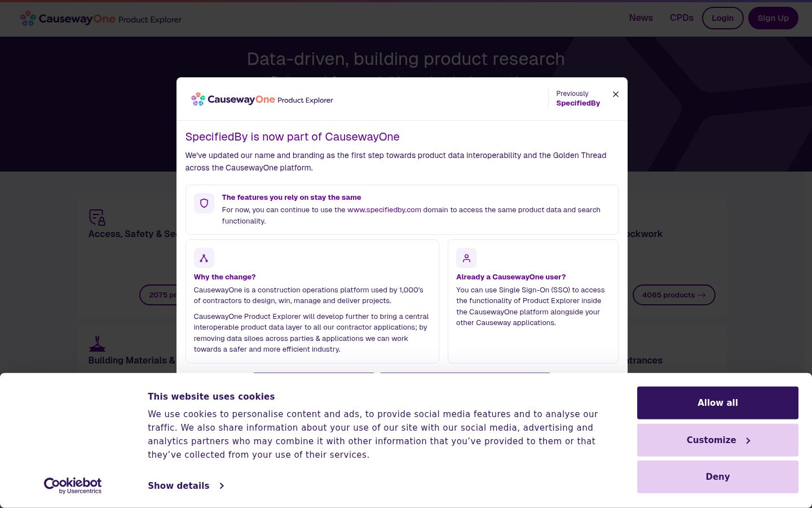Click the Data-driven, building product research heading
Image resolution: width=812 pixels, height=508 pixels.
[x=406, y=59]
